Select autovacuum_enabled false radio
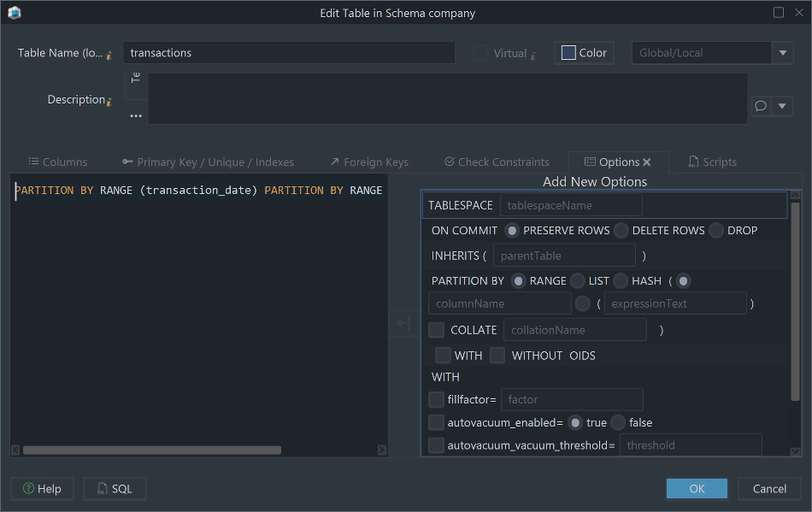 [x=618, y=422]
